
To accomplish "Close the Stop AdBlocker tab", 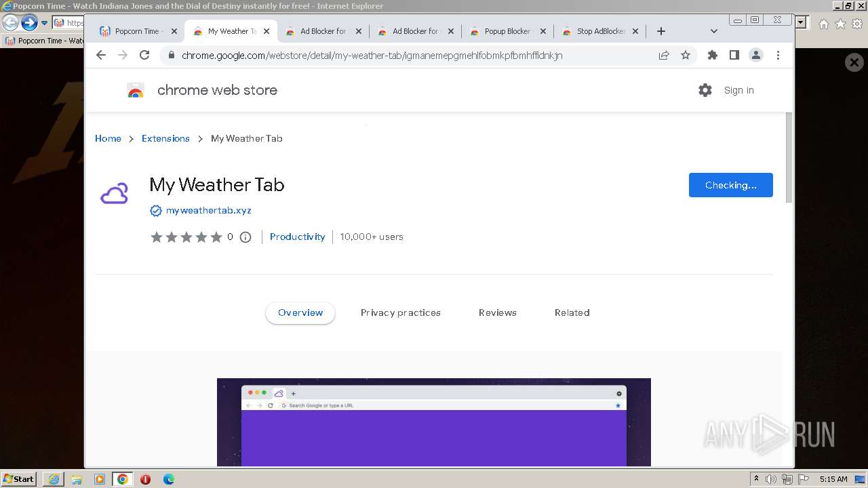I will (635, 31).
